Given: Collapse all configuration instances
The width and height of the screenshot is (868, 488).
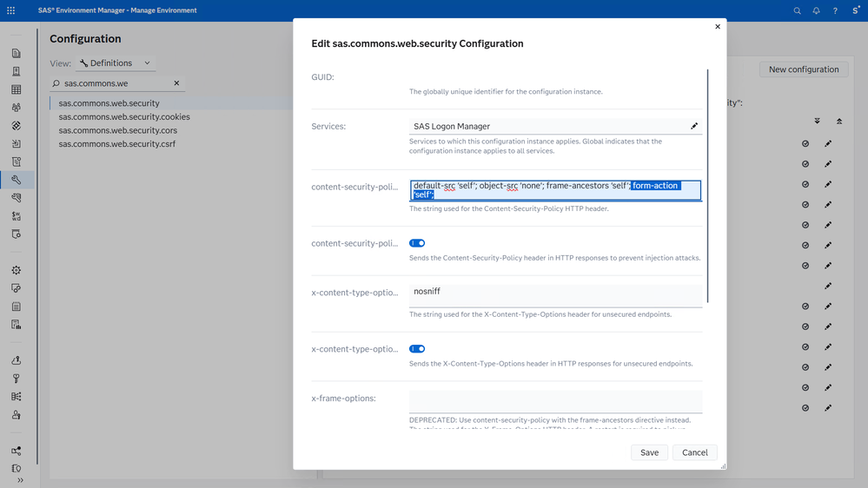Looking at the screenshot, I should tap(839, 122).
